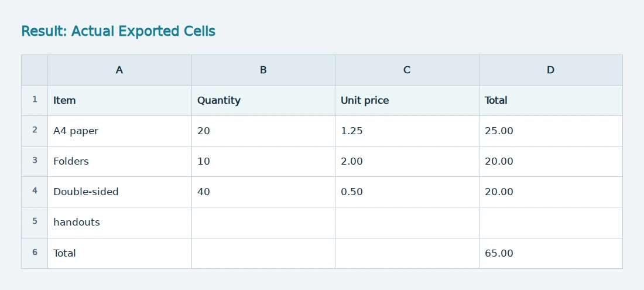Screen dimensions: 644x290
Task: Select the "Total" label in row 6
Action: click(x=119, y=253)
